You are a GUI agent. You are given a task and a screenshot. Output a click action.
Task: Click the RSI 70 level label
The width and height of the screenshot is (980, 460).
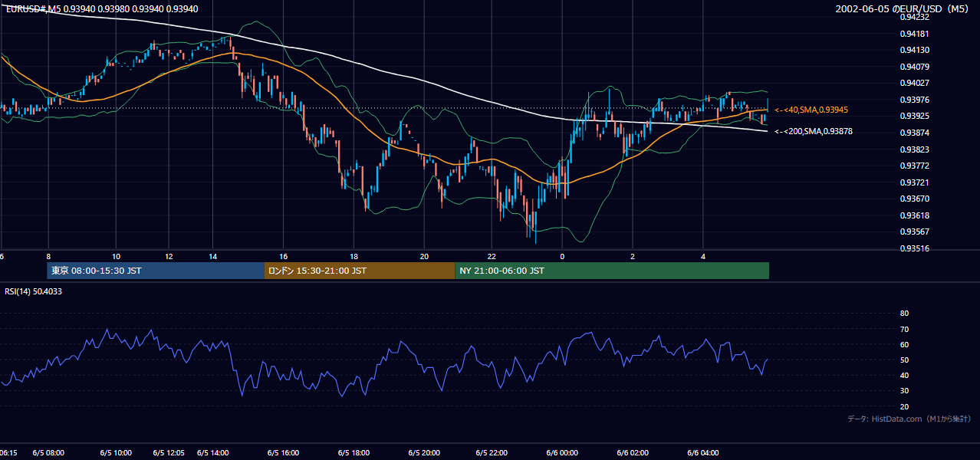point(904,329)
